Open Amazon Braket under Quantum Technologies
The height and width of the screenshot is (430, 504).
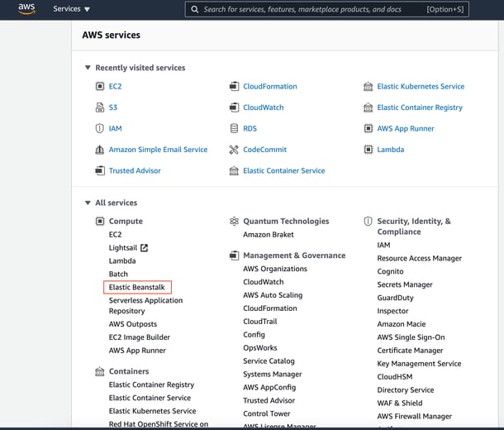[269, 235]
